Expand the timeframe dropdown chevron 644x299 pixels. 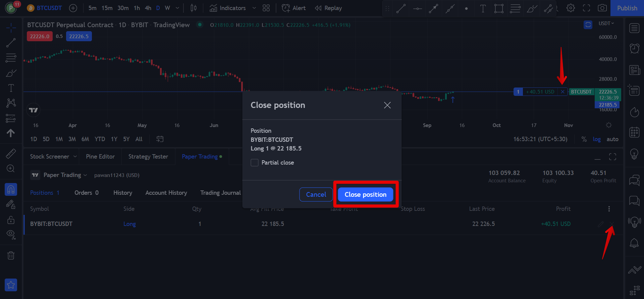[x=177, y=8]
